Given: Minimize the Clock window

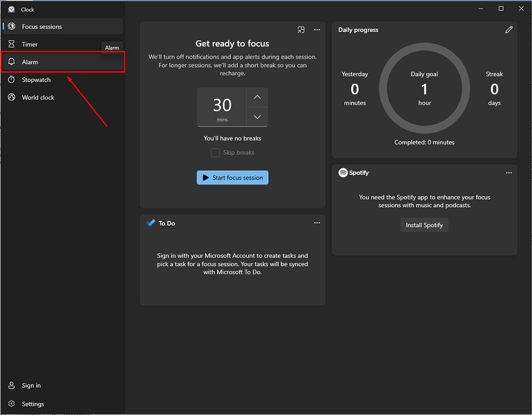Looking at the screenshot, I should click(480, 8).
